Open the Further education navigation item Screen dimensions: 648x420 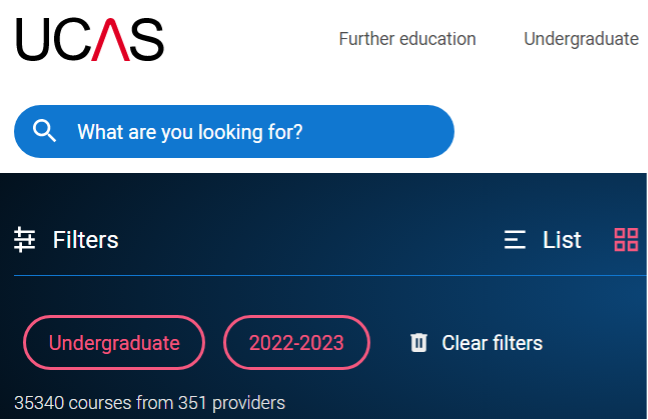point(407,39)
